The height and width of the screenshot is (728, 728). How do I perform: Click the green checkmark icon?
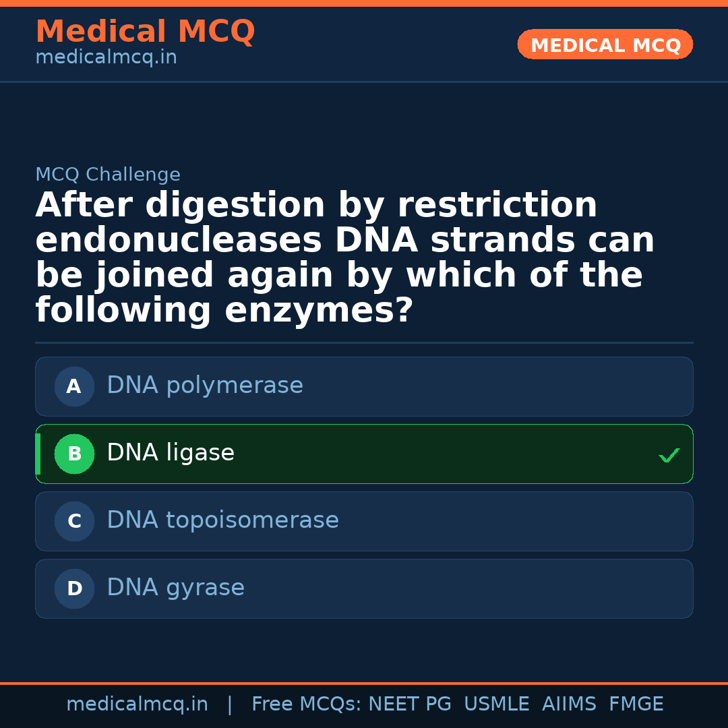tap(669, 456)
